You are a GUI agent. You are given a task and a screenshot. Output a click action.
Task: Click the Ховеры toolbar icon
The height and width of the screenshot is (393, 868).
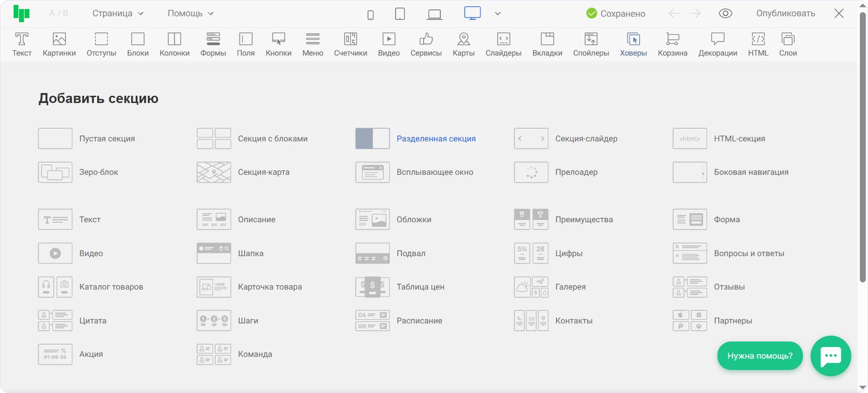633,44
